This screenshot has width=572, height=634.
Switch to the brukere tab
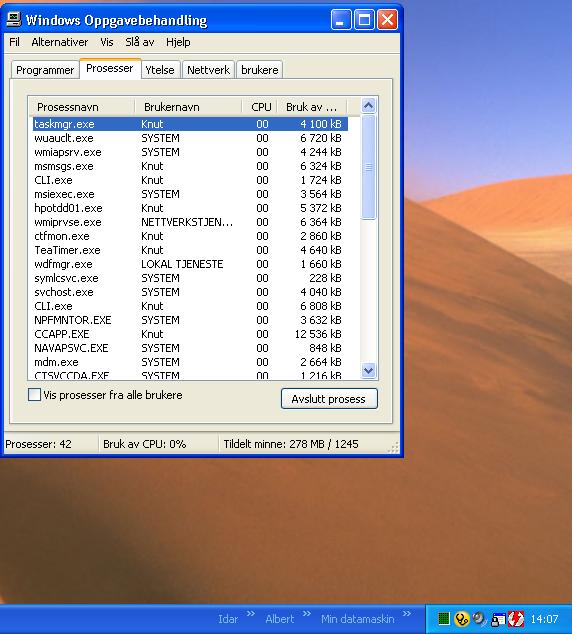(260, 70)
